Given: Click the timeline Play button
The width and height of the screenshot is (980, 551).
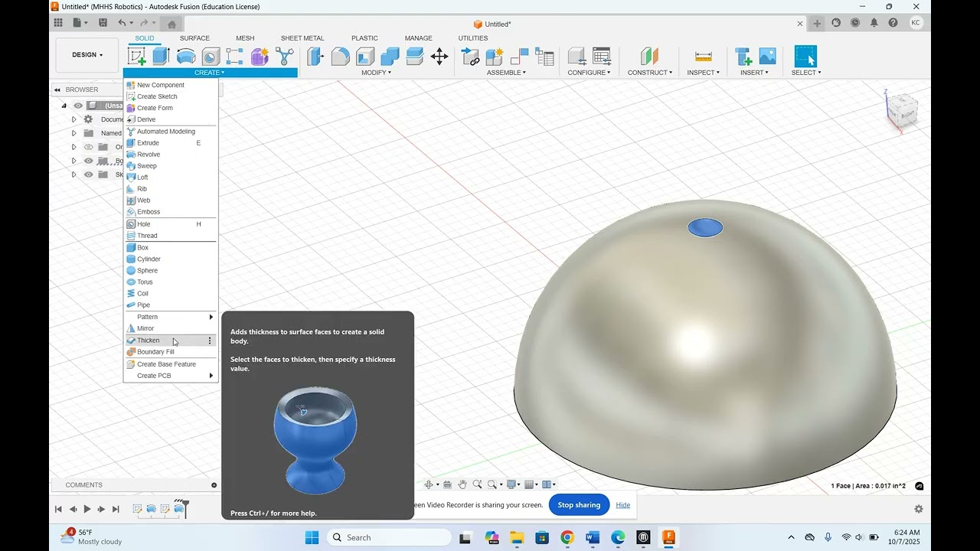Looking at the screenshot, I should coord(87,509).
